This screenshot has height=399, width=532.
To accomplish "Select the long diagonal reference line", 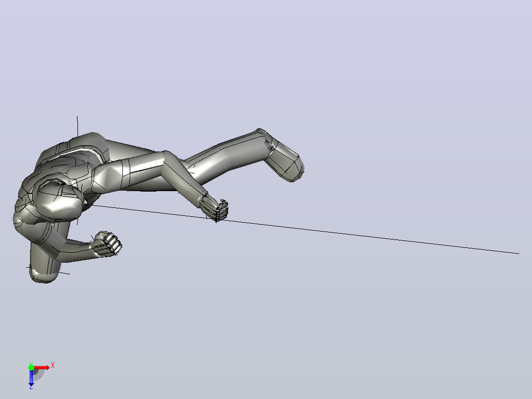I will [x=340, y=233].
